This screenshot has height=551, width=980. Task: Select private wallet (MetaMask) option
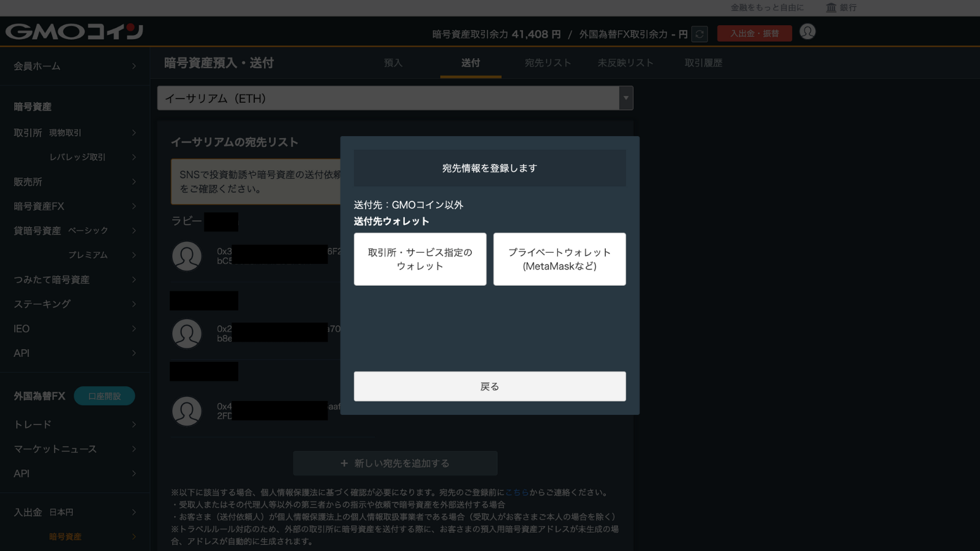(559, 259)
